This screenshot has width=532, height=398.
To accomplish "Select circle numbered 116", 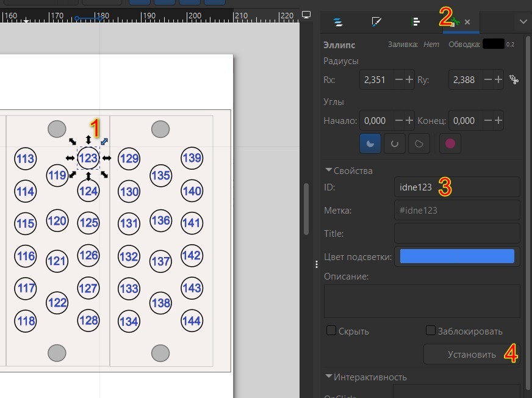I will [x=25, y=256].
